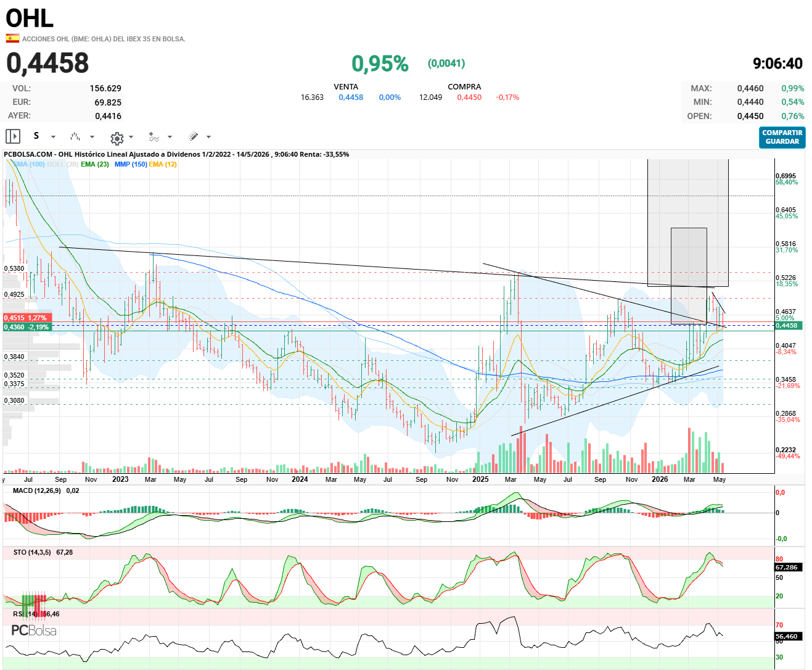The width and height of the screenshot is (812, 670).
Task: Click the green 0,4360 -2,19% price label
Action: [27, 327]
